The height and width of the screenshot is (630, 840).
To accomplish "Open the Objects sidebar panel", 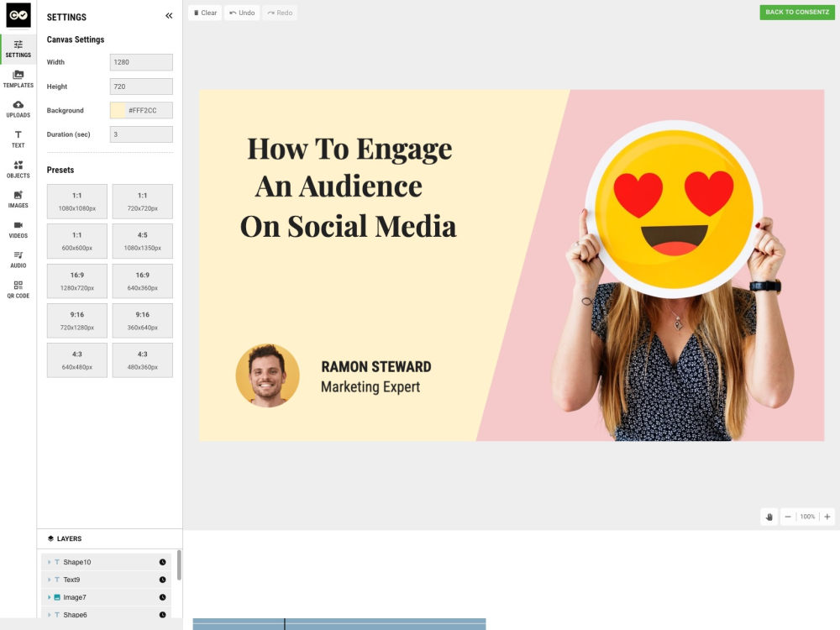I will coord(18,170).
